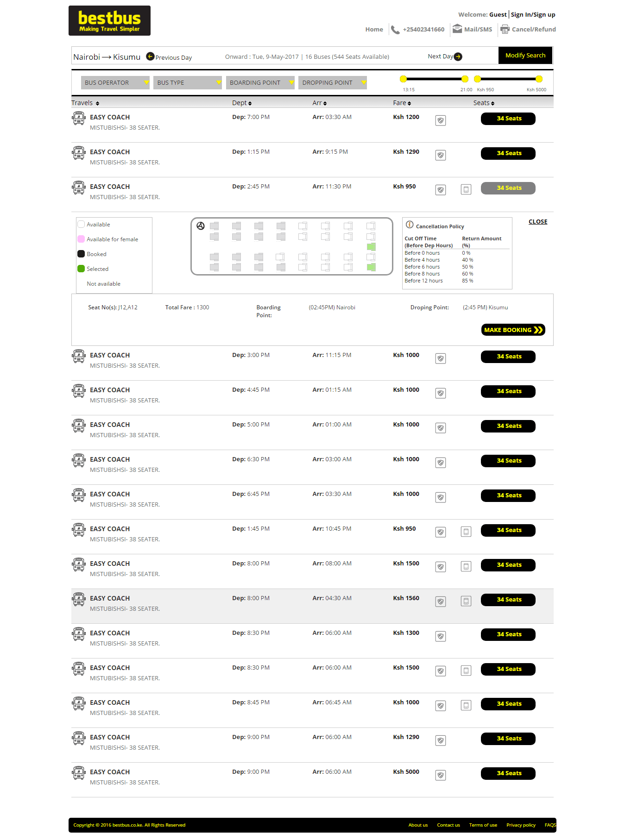Viewport: 625px width, 840px height.
Task: Click the Next Day arrow icon
Action: pos(458,56)
